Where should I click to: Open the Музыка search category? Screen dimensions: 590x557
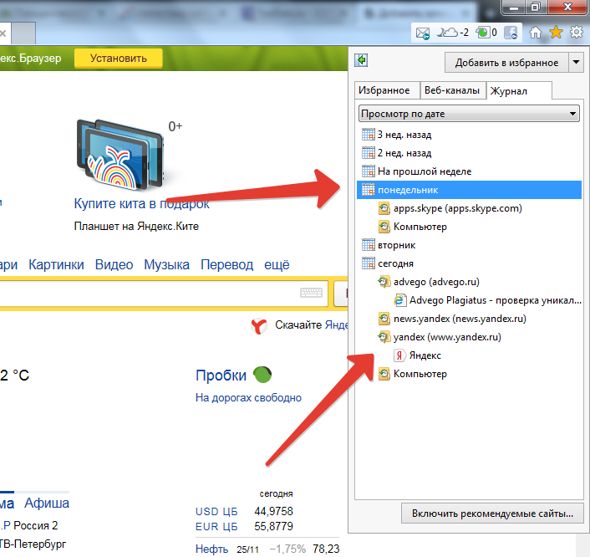click(x=167, y=265)
